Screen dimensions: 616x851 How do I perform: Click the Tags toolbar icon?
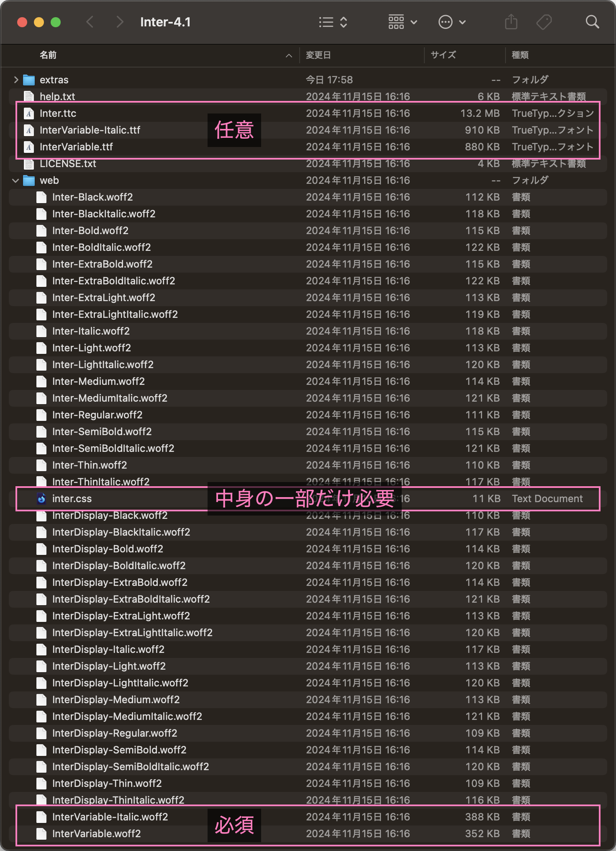click(x=544, y=22)
